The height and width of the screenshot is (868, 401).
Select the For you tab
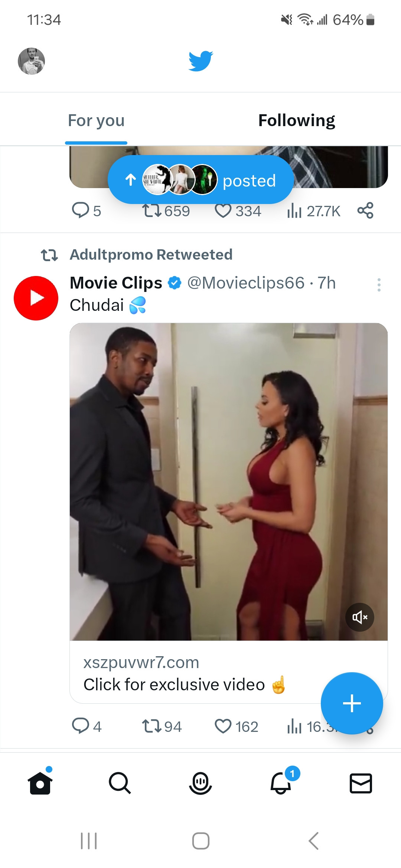(x=96, y=120)
